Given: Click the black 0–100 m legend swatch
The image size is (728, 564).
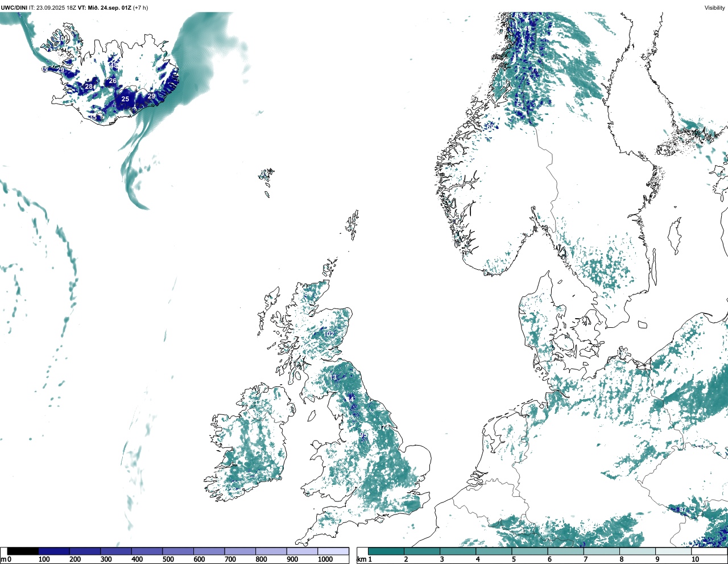Looking at the screenshot, I should coord(23,551).
